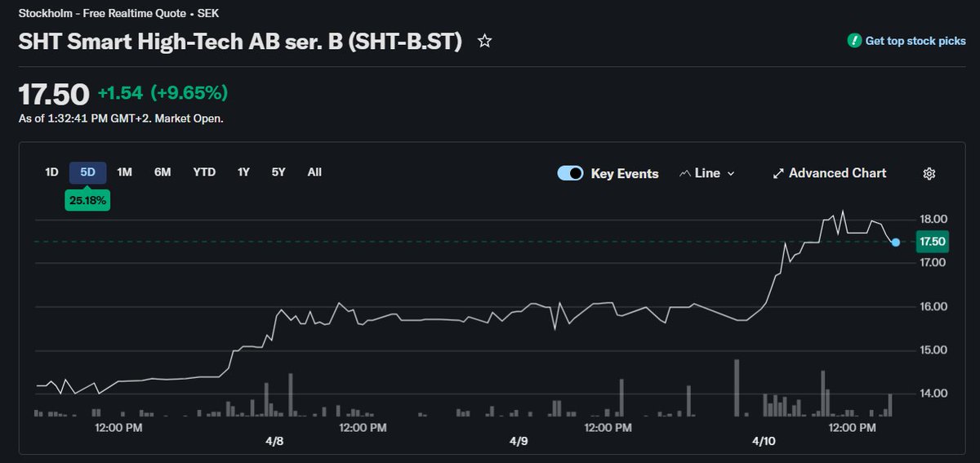Click the large 17.50 quote price
The width and height of the screenshot is (980, 463).
tap(54, 94)
